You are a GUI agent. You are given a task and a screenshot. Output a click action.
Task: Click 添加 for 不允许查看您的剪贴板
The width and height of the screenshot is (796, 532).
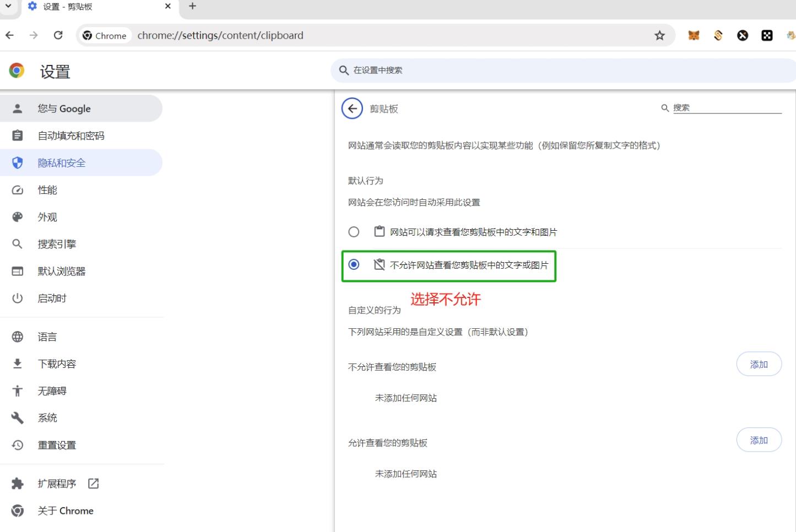[759, 364]
